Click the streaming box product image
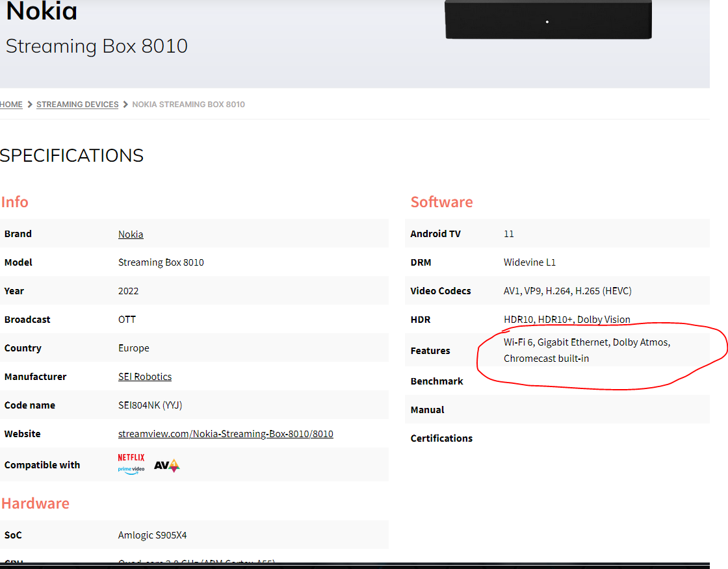 (549, 20)
